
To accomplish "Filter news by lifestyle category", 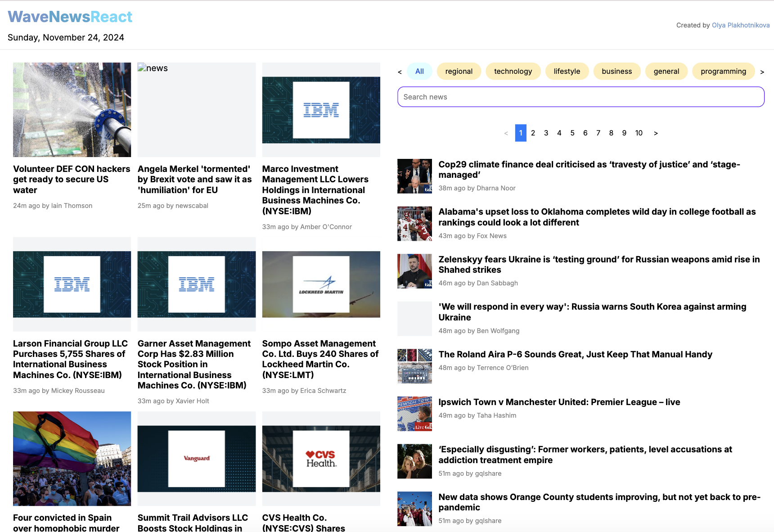I will pyautogui.click(x=567, y=71).
